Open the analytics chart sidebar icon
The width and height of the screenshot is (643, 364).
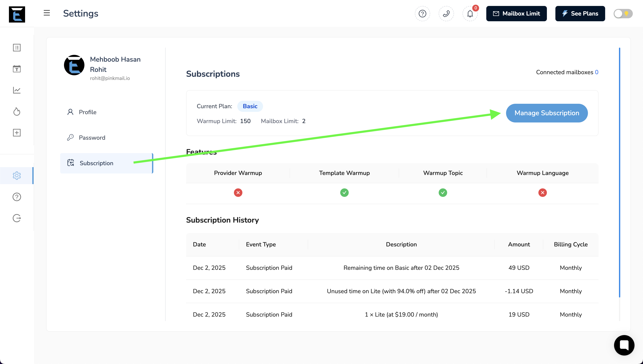17,90
